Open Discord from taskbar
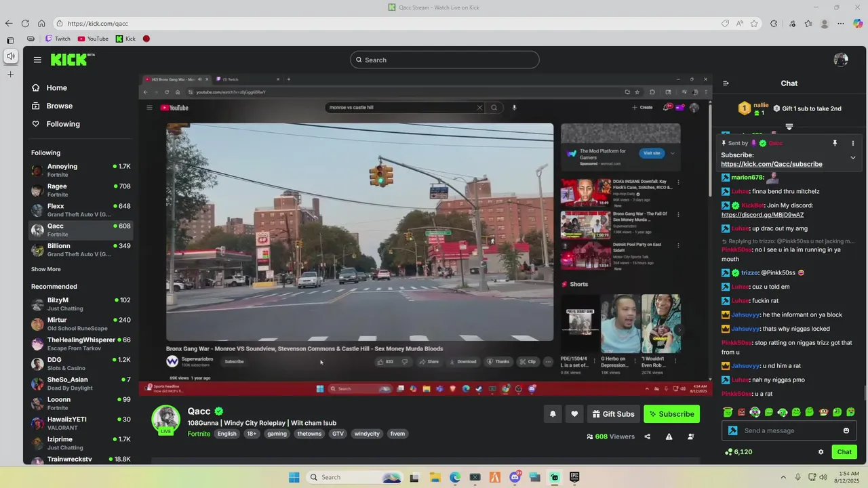 coord(515,477)
